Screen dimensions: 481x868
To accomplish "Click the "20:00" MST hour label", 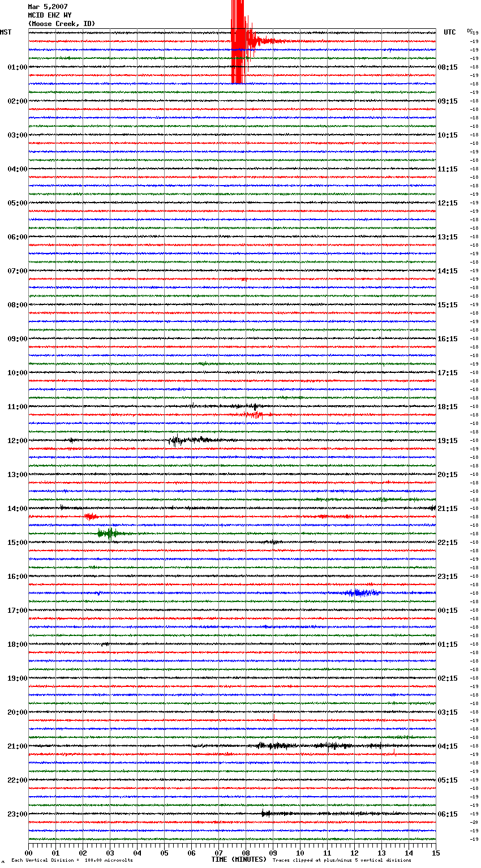I will tap(18, 712).
